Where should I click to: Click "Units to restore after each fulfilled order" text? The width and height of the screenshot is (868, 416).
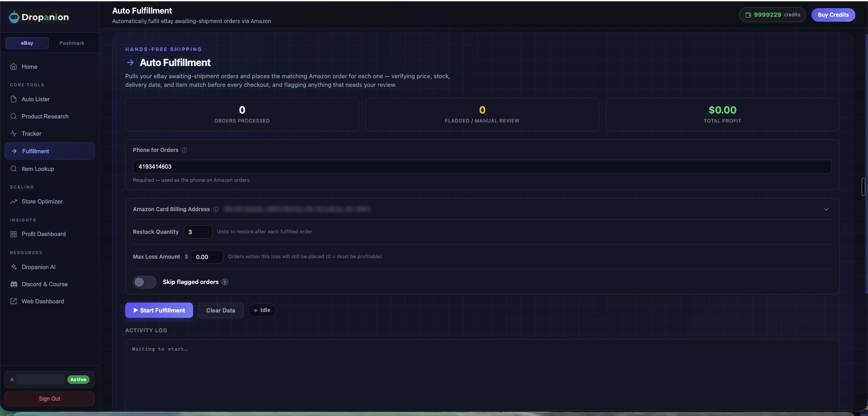pyautogui.click(x=264, y=232)
